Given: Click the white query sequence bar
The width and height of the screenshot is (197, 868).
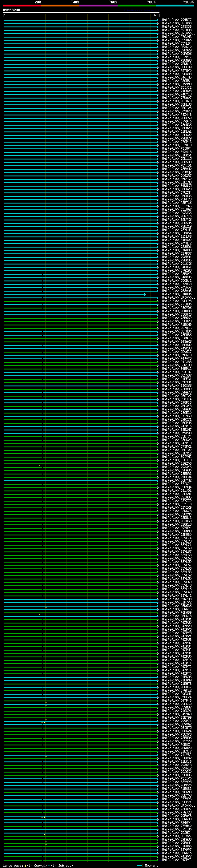Looking at the screenshot, I should pyautogui.click(x=81, y=13).
